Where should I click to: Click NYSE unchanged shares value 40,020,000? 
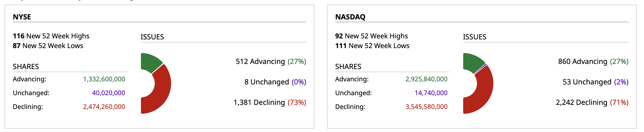pyautogui.click(x=108, y=93)
